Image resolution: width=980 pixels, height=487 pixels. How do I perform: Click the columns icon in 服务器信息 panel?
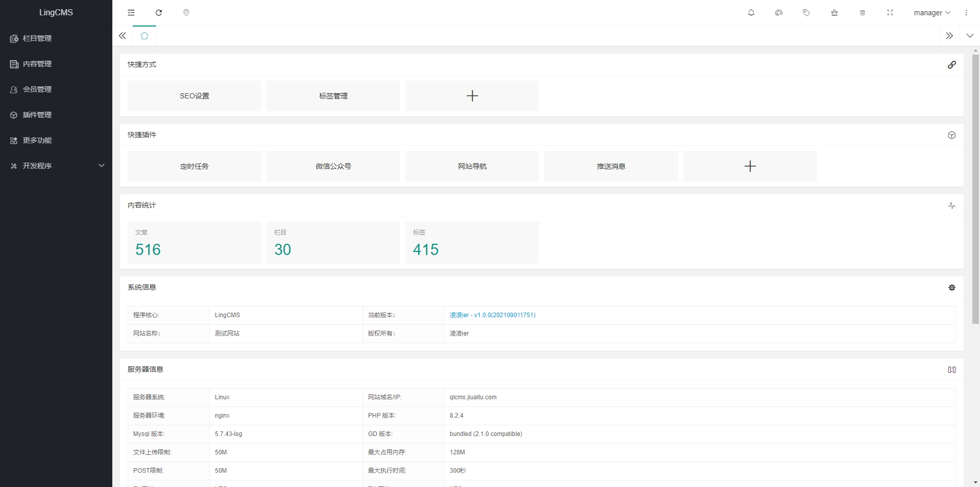pyautogui.click(x=952, y=370)
